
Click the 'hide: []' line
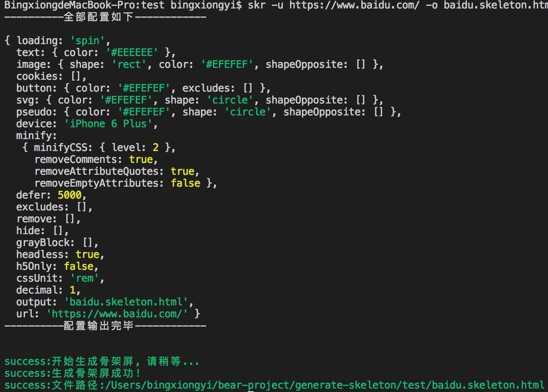pos(43,231)
